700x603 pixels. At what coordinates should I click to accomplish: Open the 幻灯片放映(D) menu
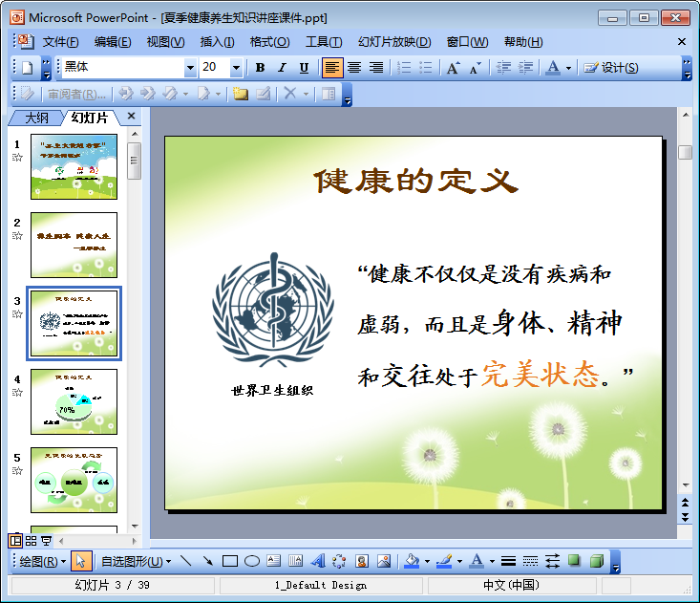click(394, 42)
